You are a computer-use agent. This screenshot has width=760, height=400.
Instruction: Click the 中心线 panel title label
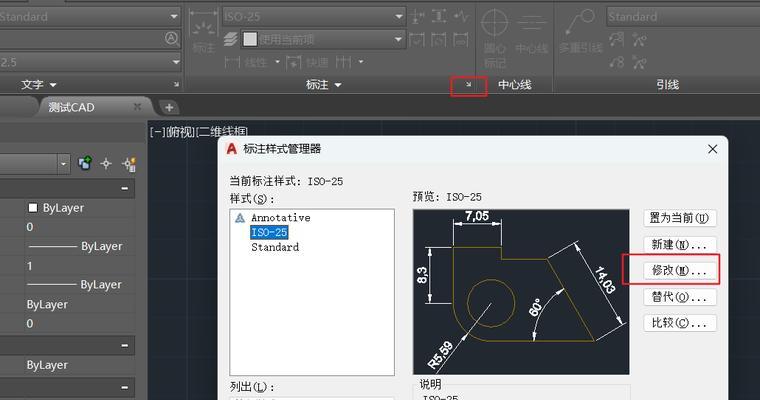tap(515, 85)
